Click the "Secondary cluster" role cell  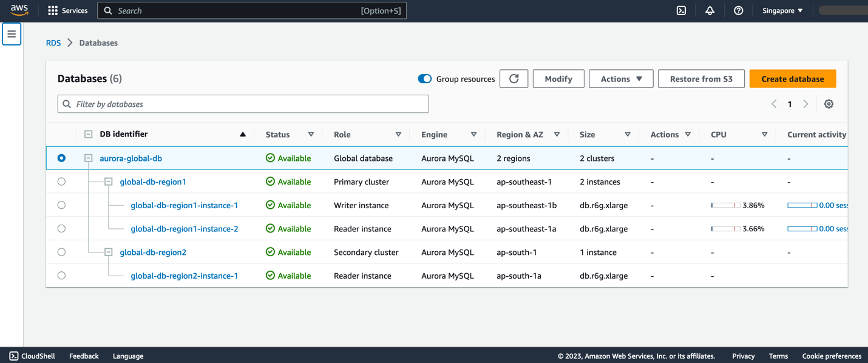click(366, 252)
